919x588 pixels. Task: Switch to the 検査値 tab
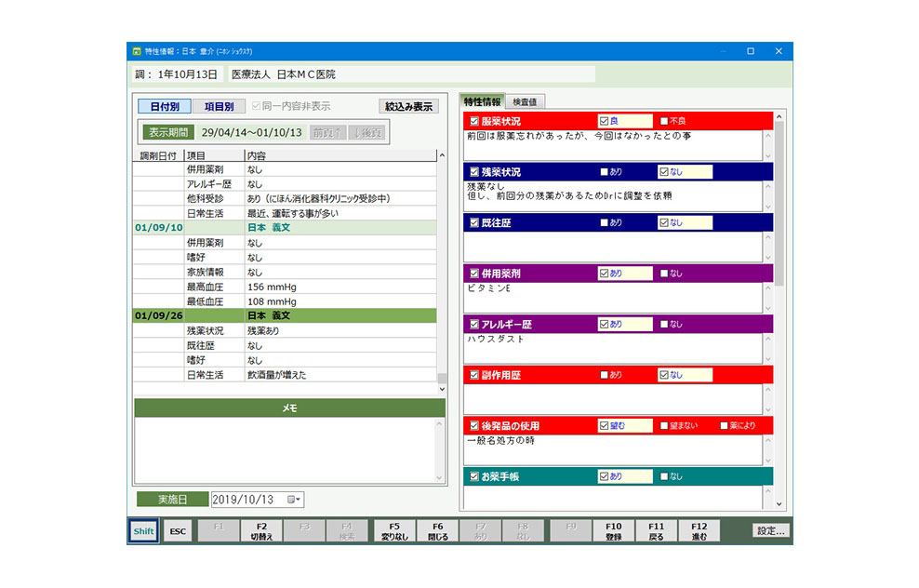coord(527,101)
